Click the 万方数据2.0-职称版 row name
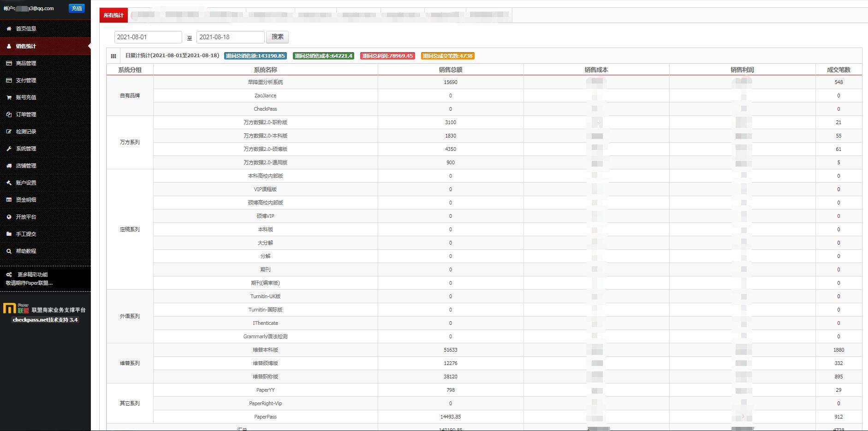The width and height of the screenshot is (868, 431). [266, 122]
